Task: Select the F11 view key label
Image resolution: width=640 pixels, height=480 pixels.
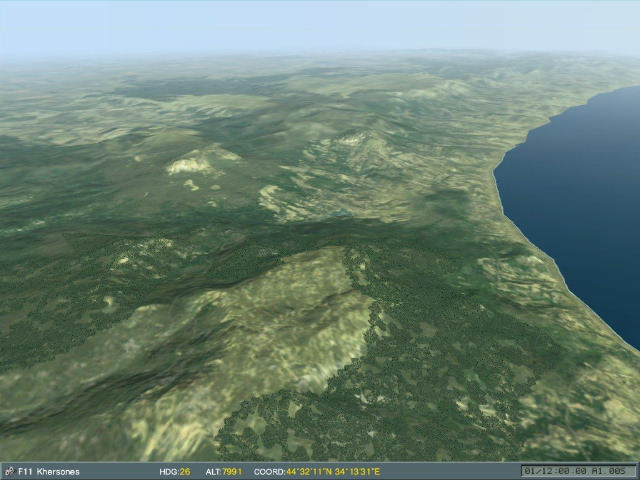Action: [x=25, y=471]
